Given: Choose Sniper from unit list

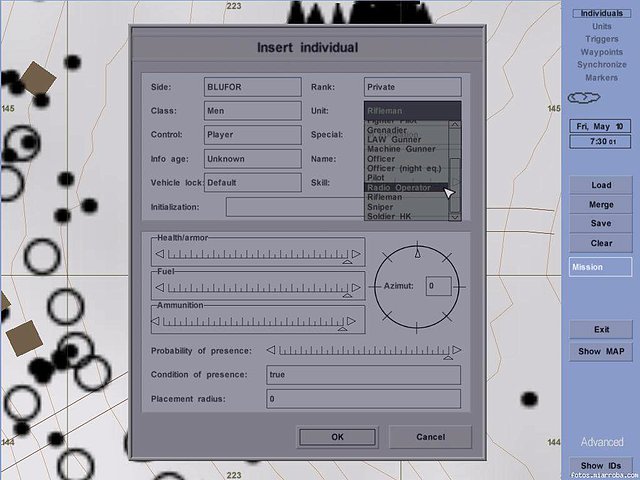Looking at the screenshot, I should [407, 207].
